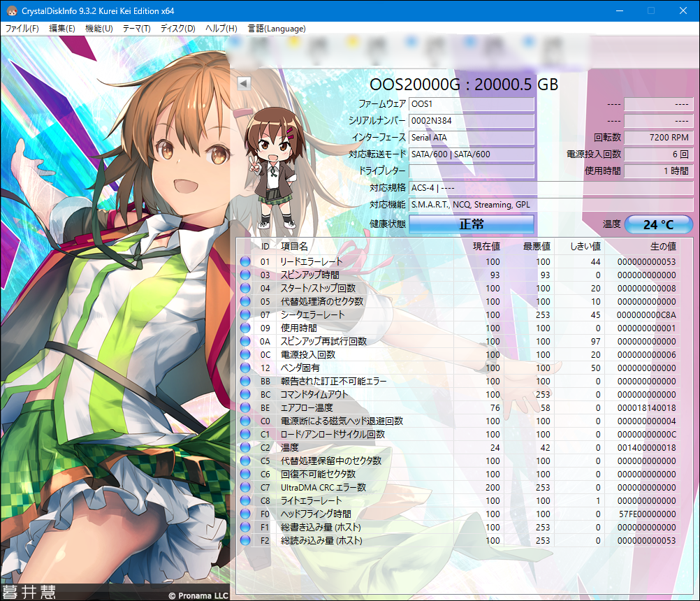The image size is (700, 601).
Task: Click the 対応規格 field ACS-4
Action: click(x=551, y=188)
